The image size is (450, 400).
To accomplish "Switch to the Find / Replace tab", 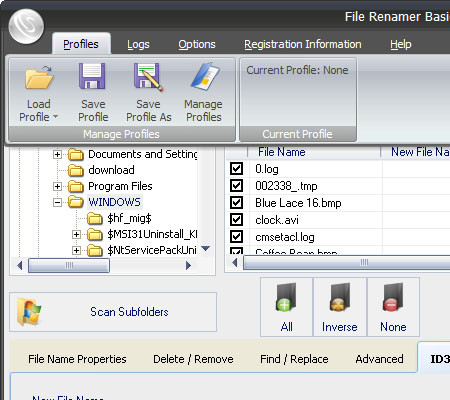I will (294, 359).
